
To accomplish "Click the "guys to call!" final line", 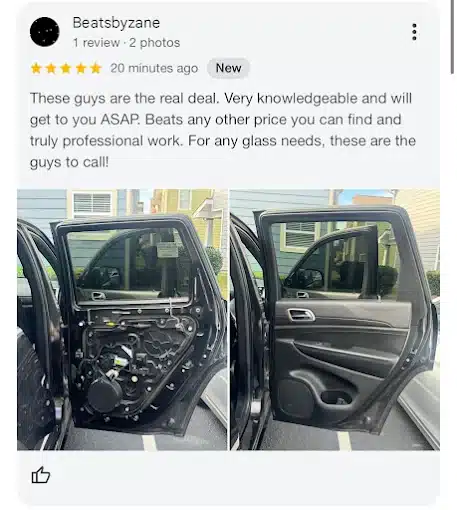I will pos(69,162).
